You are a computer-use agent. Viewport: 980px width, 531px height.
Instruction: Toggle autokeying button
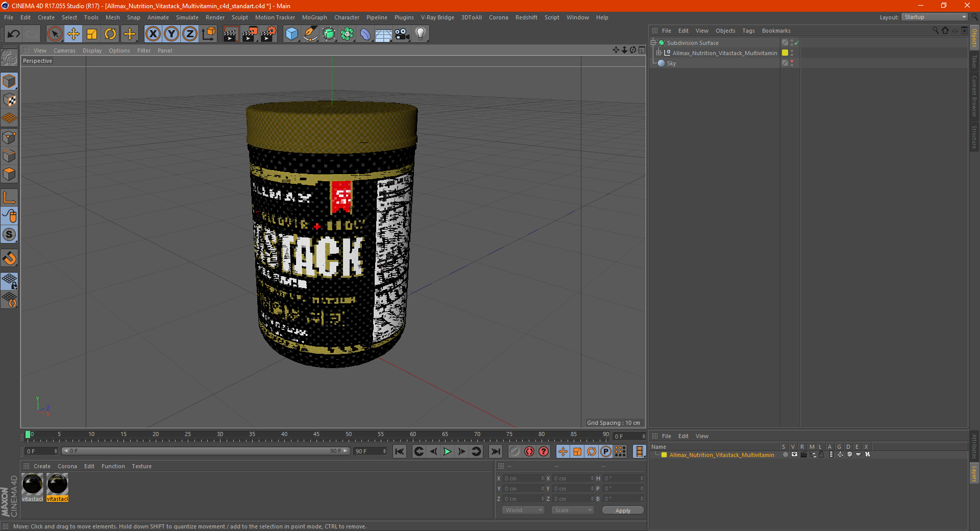529,451
